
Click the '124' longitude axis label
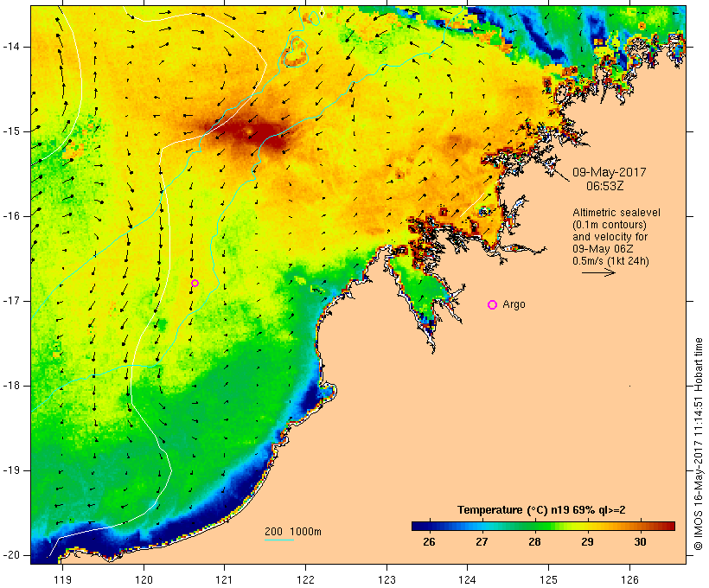tap(468, 579)
